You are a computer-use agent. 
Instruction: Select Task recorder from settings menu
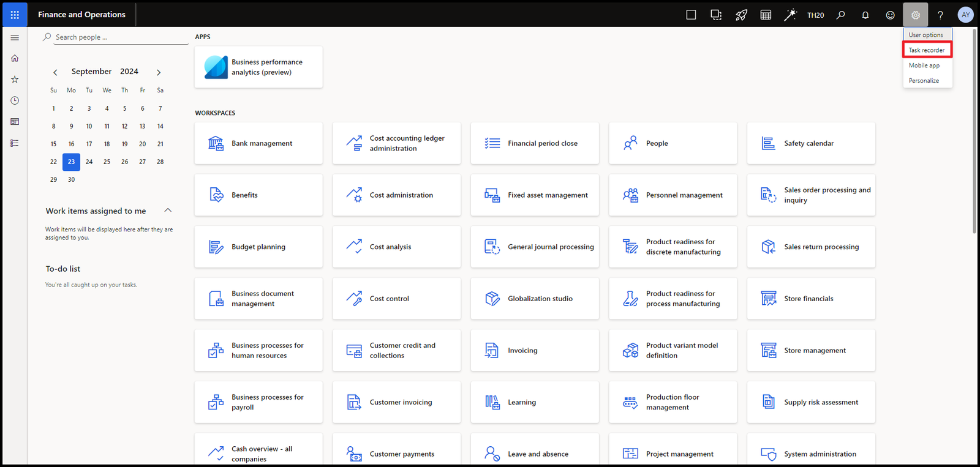tap(927, 50)
